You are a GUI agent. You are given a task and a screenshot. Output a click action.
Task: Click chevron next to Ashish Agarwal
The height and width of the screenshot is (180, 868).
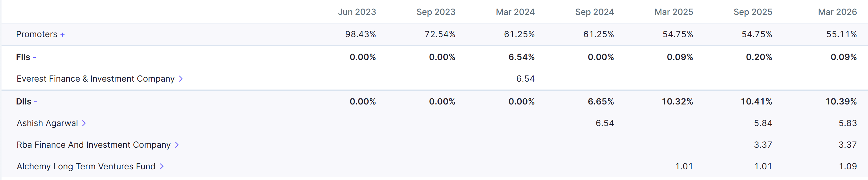(x=84, y=123)
